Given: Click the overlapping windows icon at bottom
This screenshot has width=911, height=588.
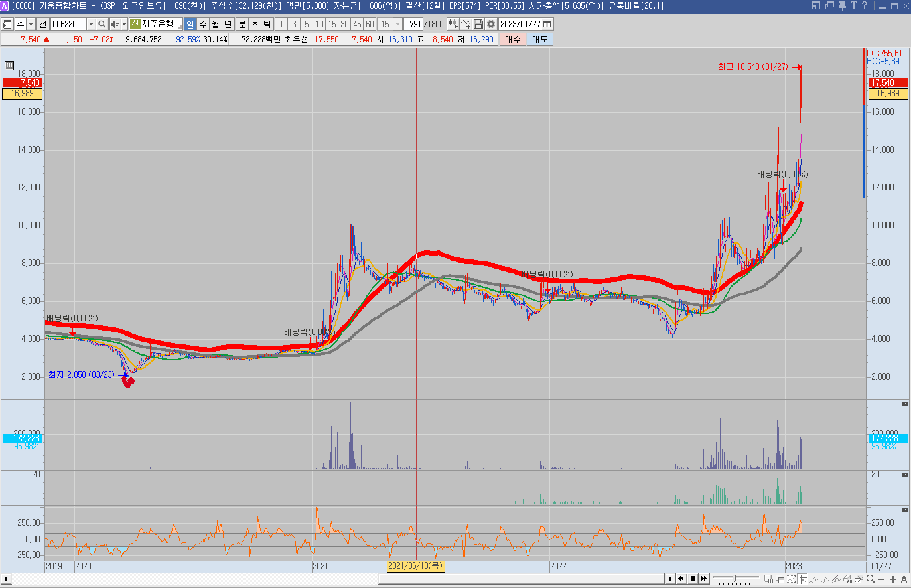Looking at the screenshot, I should pyautogui.click(x=780, y=579).
